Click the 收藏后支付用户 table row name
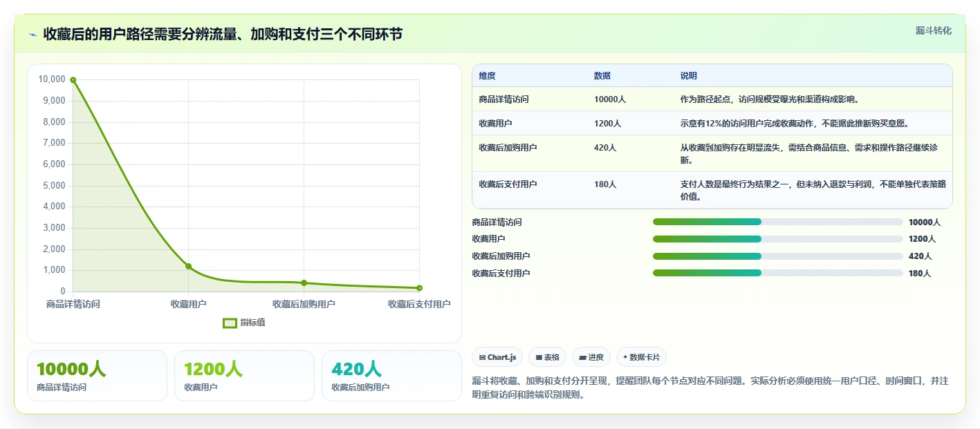 (x=508, y=184)
